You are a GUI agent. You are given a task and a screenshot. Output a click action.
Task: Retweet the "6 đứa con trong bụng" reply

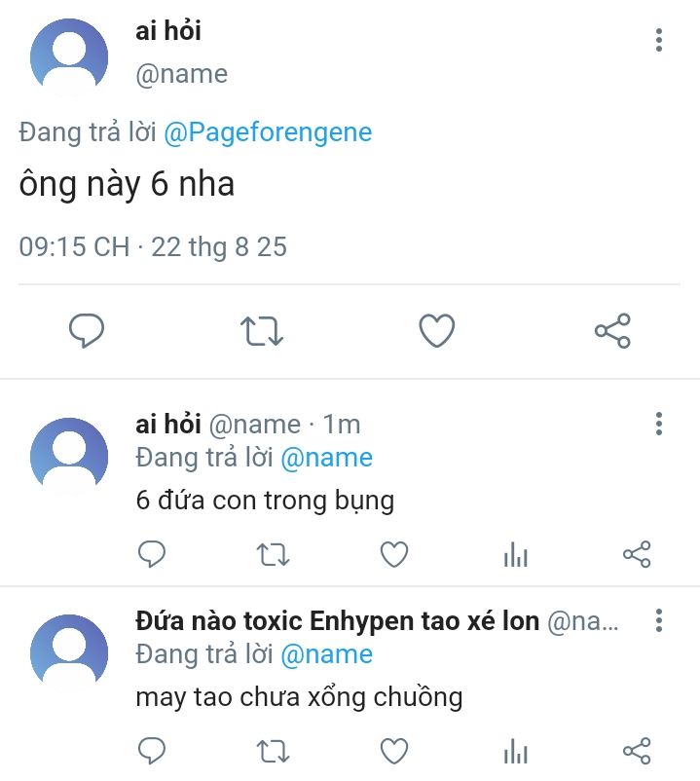(x=273, y=555)
